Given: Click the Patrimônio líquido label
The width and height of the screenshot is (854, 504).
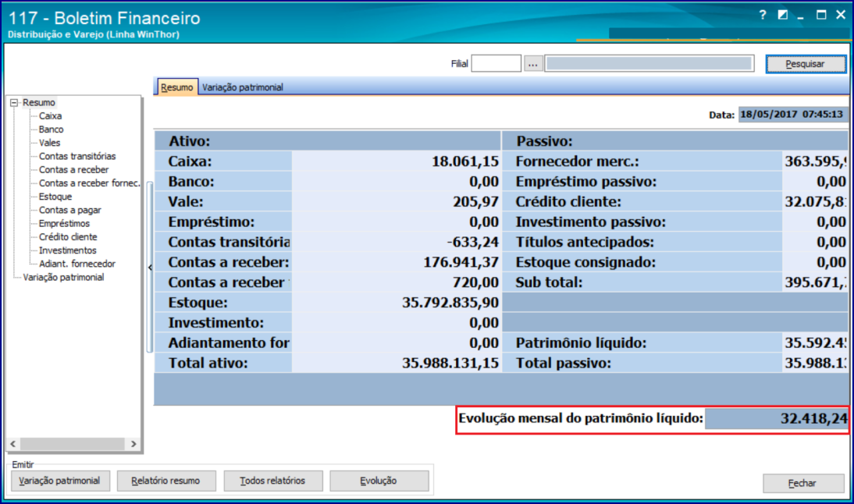Looking at the screenshot, I should tap(581, 343).
